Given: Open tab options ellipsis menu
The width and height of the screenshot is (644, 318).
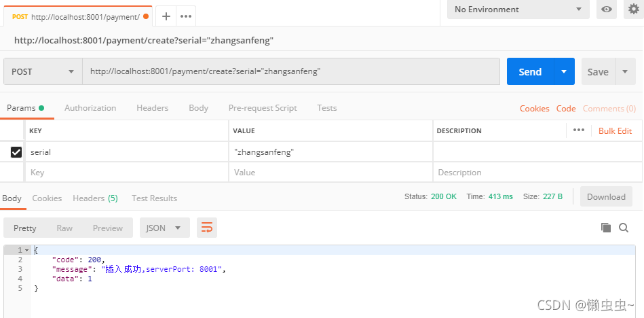Looking at the screenshot, I should coord(186,16).
